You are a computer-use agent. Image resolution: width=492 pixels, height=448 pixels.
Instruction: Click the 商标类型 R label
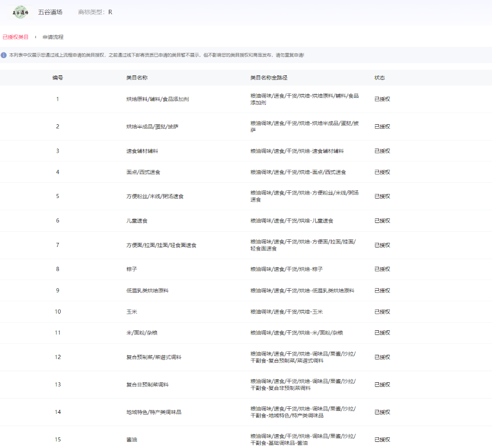tap(95, 12)
